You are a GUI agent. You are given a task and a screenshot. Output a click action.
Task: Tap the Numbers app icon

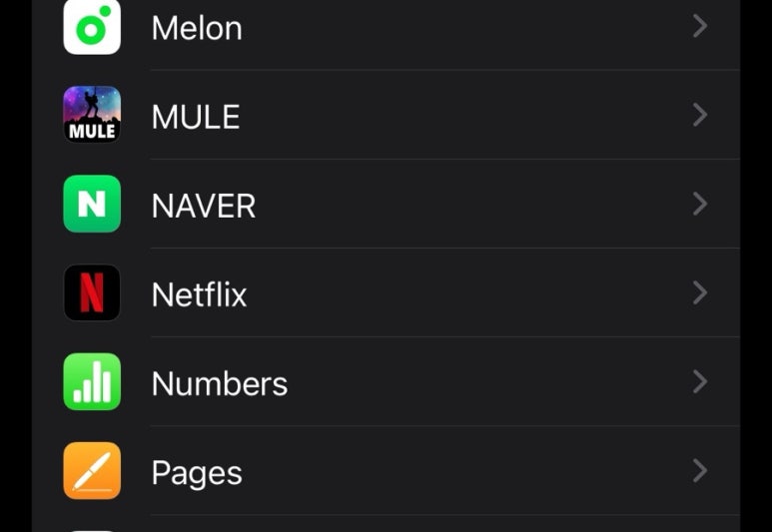click(x=92, y=381)
